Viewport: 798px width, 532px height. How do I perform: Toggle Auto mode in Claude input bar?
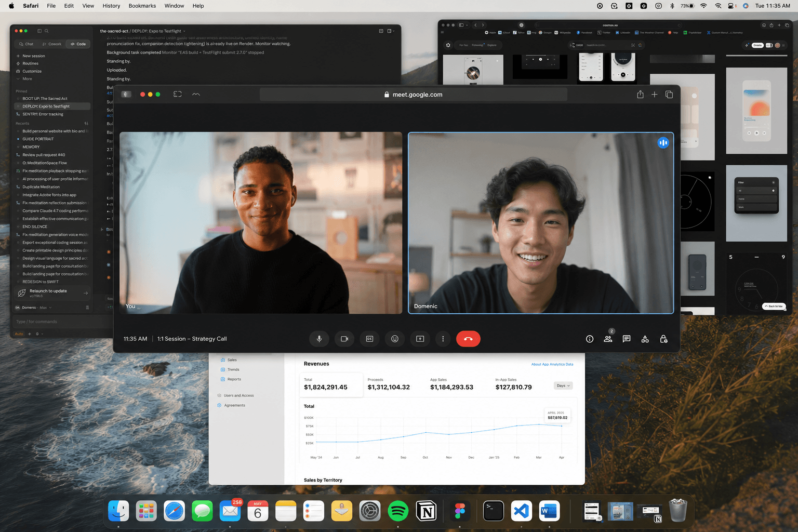[19, 334]
